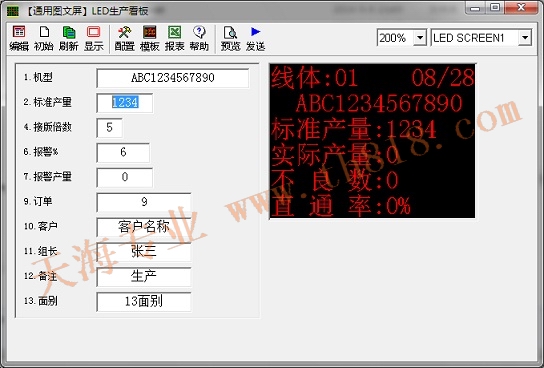Select the 初始 initialize icon
This screenshot has height=368, width=544.
(x=44, y=38)
